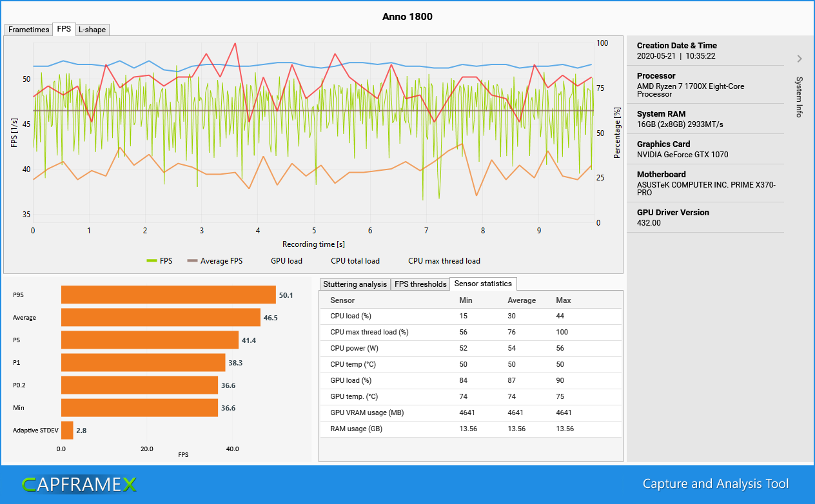Select the Sensor statistics tab
Image resolution: width=815 pixels, height=504 pixels.
tap(483, 284)
